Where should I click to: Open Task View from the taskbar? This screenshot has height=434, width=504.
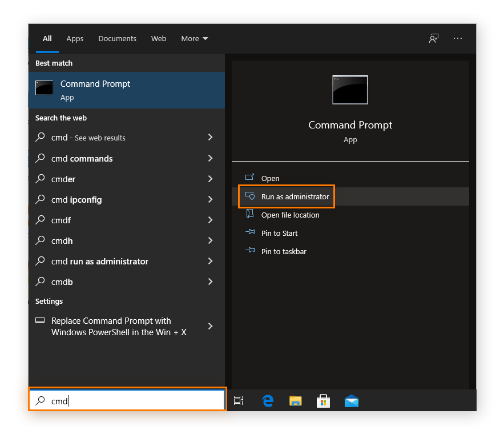coord(239,401)
